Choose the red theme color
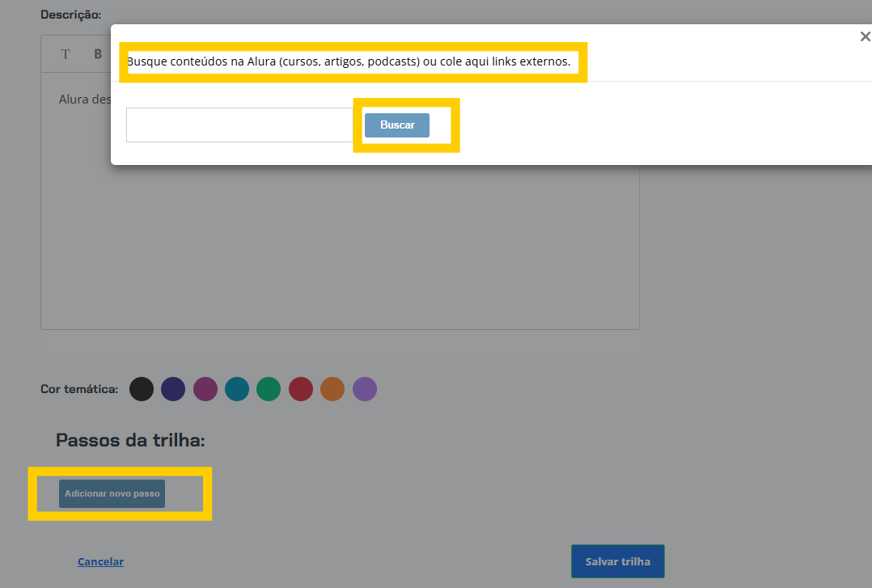The image size is (872, 588). pyautogui.click(x=301, y=389)
